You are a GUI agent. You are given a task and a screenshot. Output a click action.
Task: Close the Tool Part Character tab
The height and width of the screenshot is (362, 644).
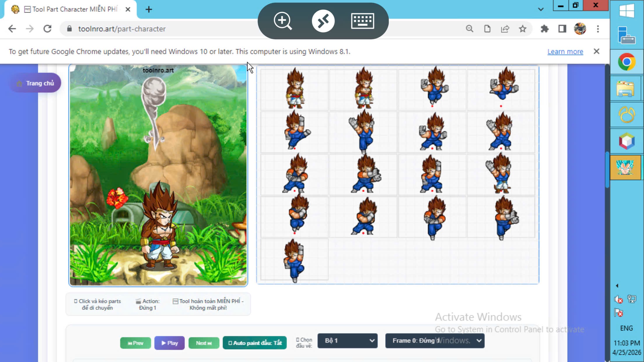(x=128, y=9)
